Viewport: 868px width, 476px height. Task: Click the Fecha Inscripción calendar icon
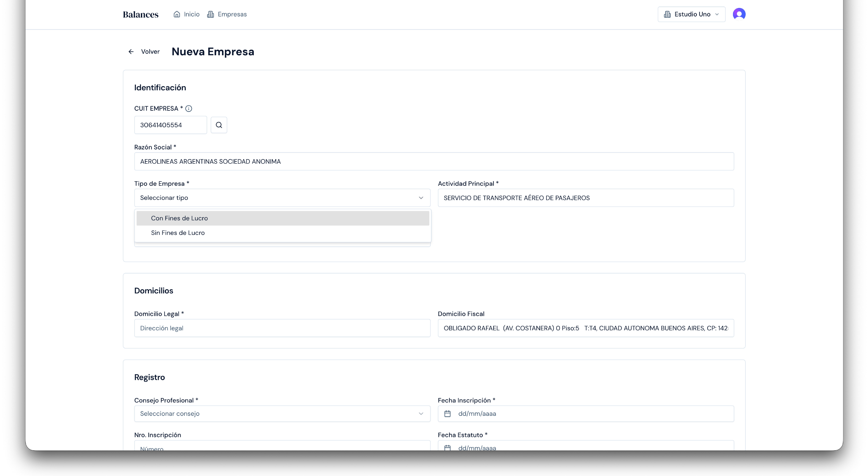tap(447, 414)
